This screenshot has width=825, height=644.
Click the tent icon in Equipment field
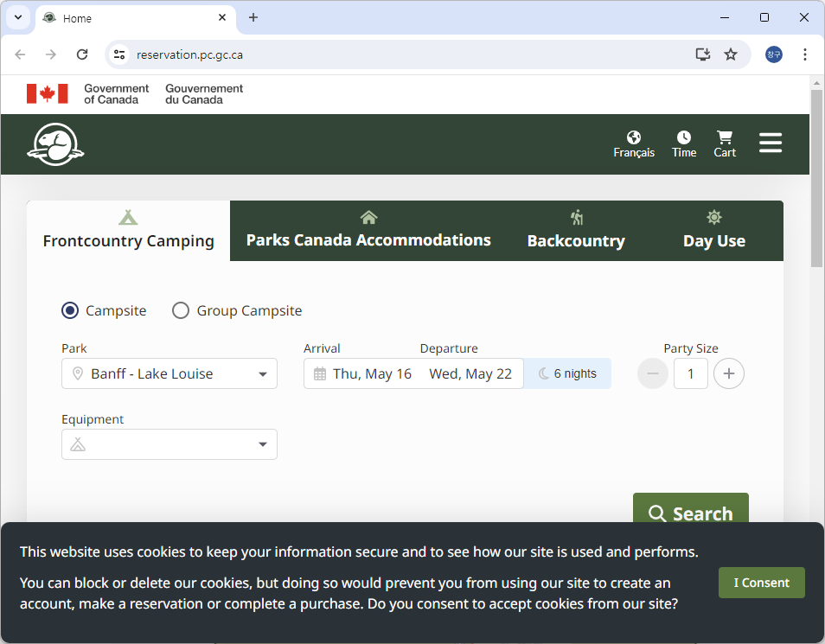78,444
